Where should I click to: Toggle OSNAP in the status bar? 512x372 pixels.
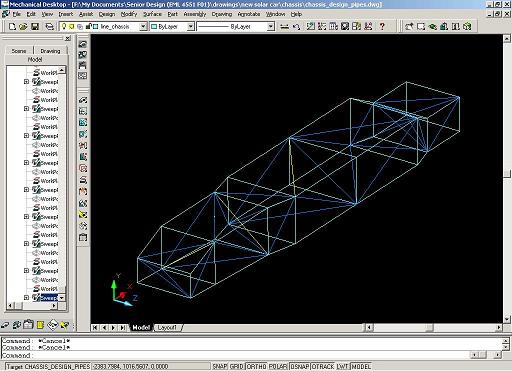[x=300, y=366]
